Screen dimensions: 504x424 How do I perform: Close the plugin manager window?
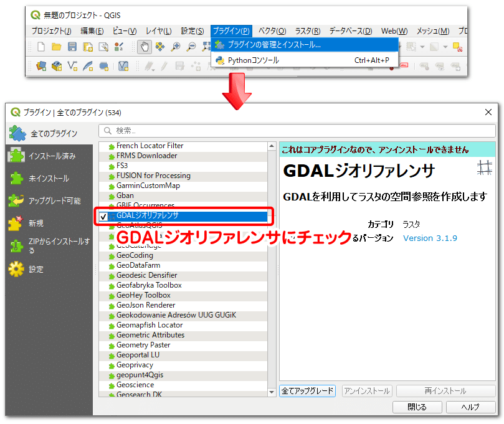point(488,112)
